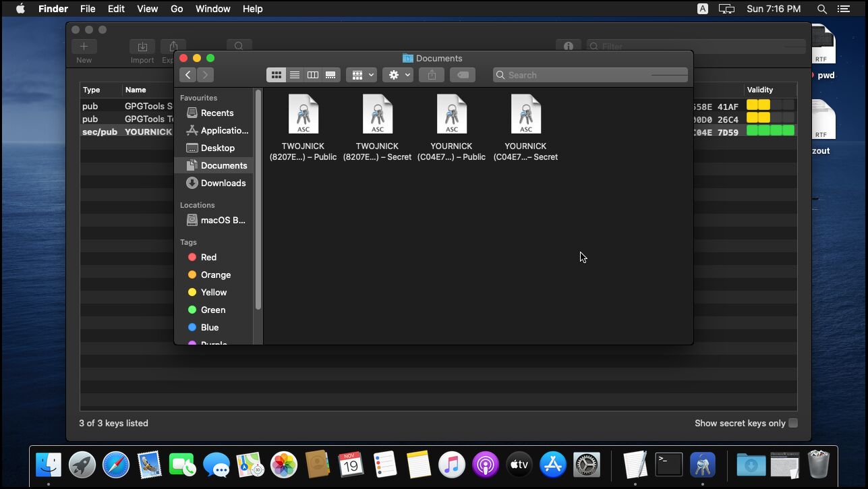Open the View menu
This screenshot has height=489, width=868.
click(x=147, y=9)
